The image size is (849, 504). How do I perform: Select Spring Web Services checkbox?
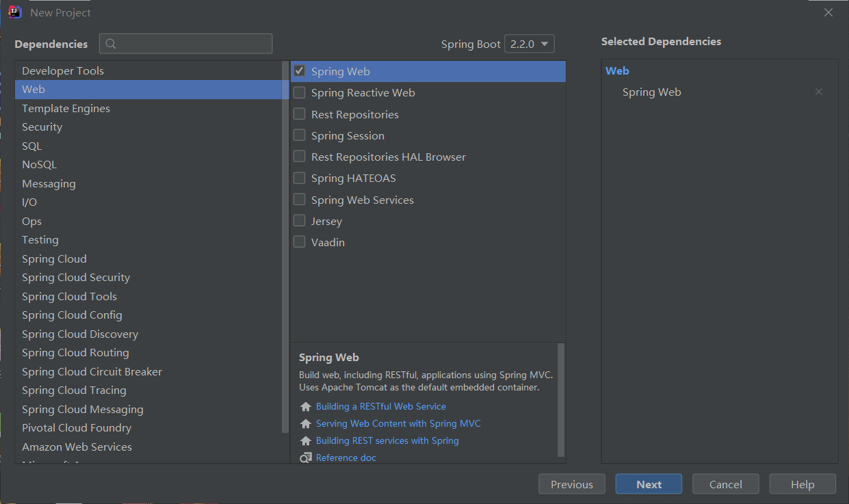click(x=300, y=200)
